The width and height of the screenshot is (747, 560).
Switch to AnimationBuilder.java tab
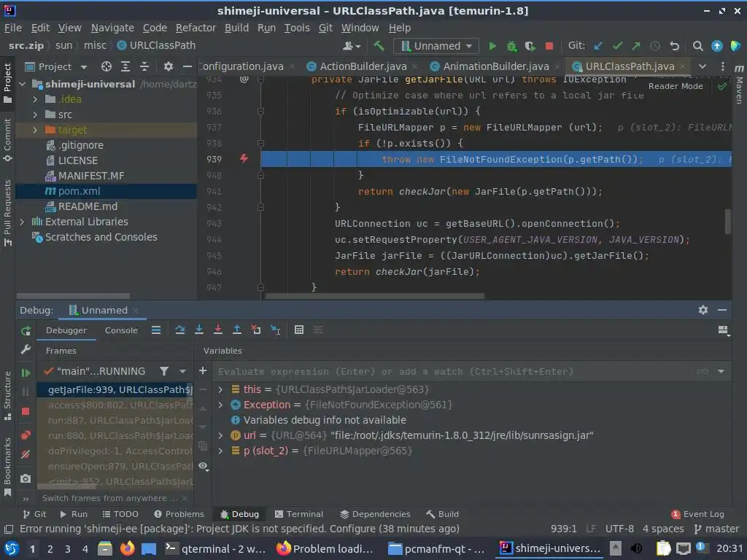click(495, 66)
